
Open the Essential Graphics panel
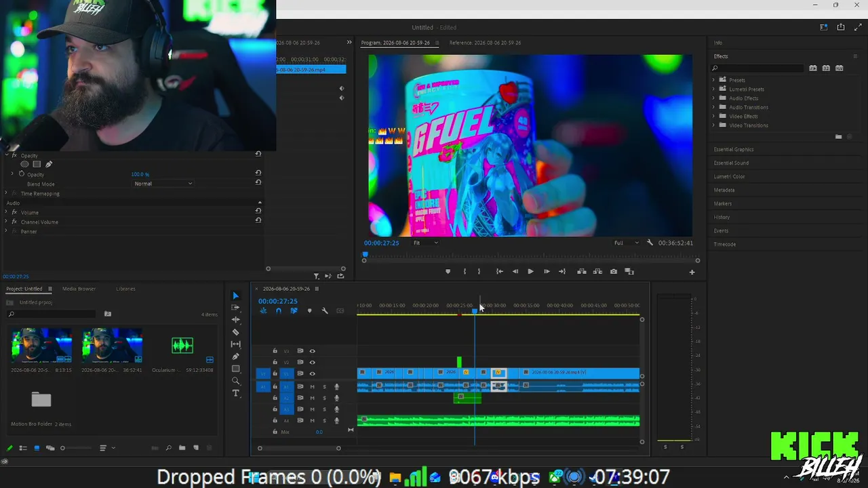coord(734,149)
